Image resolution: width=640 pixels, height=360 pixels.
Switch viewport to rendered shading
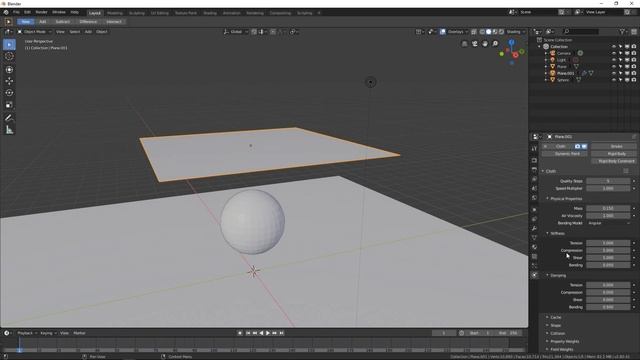pyautogui.click(x=501, y=32)
